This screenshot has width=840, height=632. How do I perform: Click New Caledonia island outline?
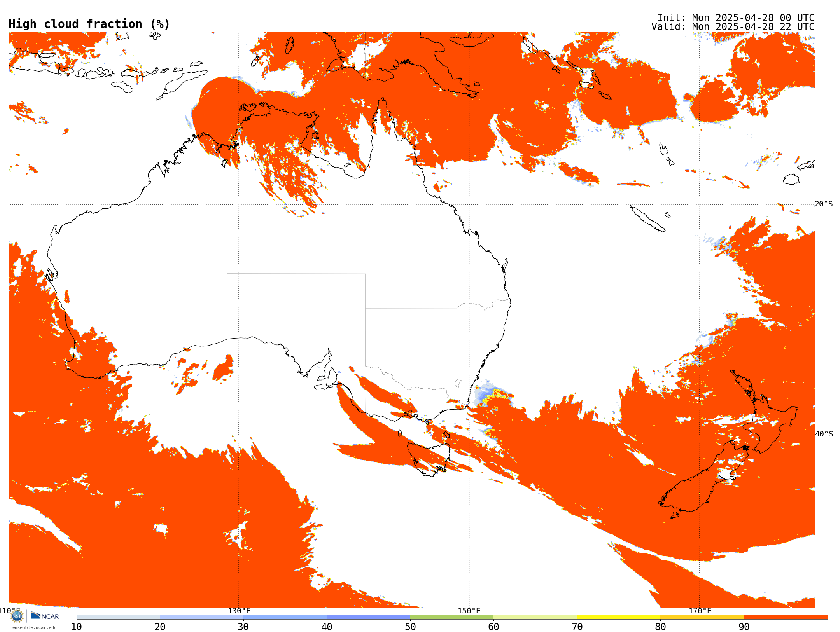tap(647, 219)
